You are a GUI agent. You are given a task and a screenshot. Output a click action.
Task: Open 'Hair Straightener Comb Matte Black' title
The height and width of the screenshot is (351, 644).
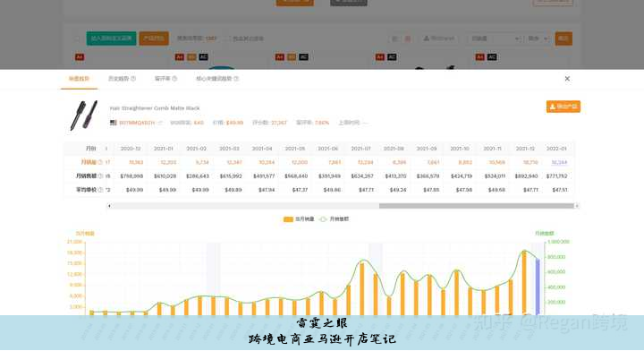[155, 108]
